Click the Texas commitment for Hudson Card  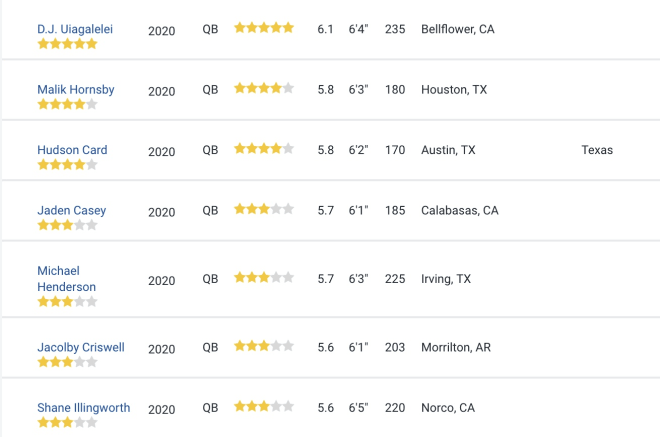(597, 150)
